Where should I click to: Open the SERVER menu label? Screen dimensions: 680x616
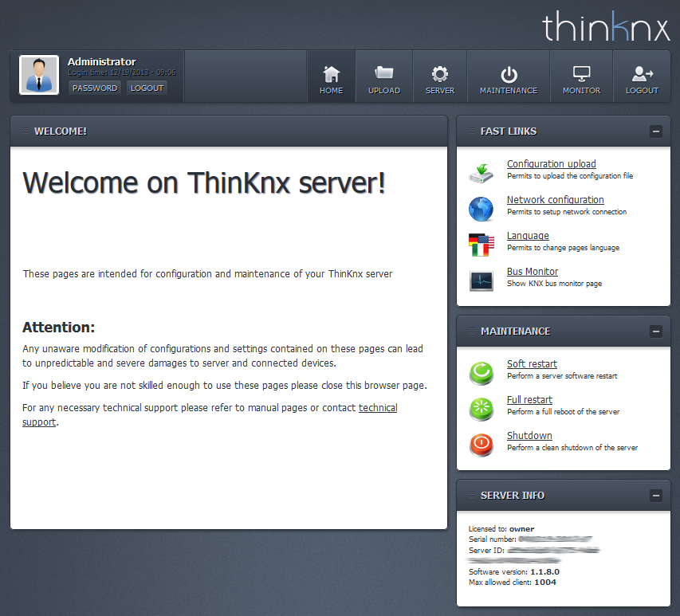(440, 91)
